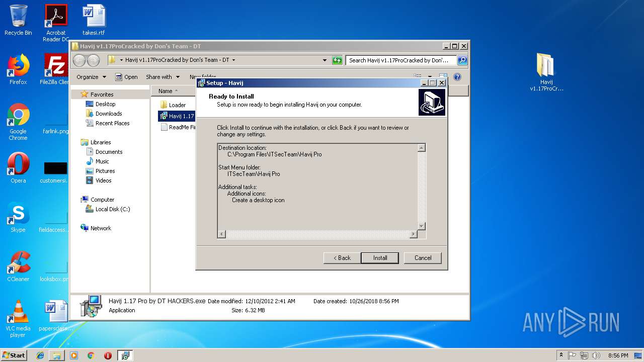Launch VLC media player shortcut
This screenshot has width=644, height=362.
(x=18, y=319)
